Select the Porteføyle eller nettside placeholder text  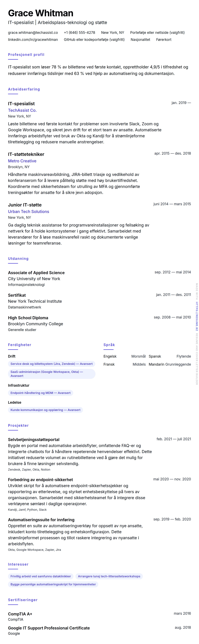[157, 32]
